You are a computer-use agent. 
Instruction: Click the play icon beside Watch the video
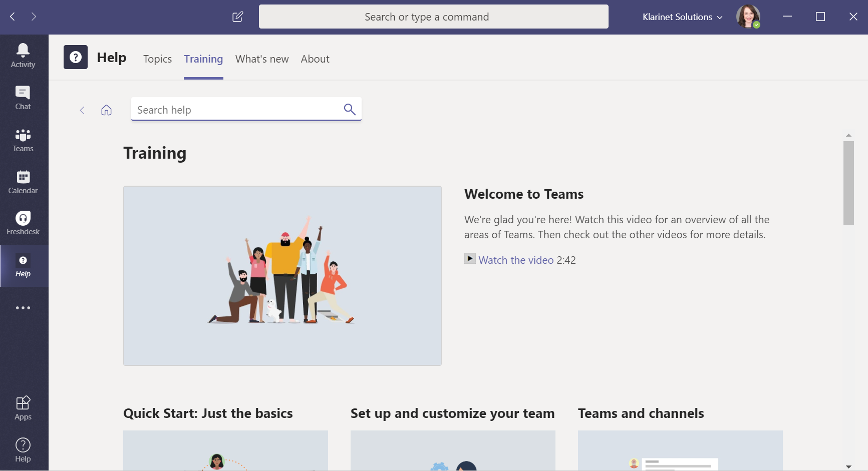(470, 258)
